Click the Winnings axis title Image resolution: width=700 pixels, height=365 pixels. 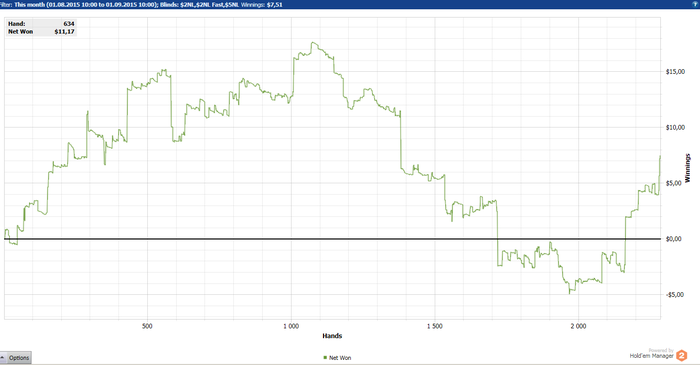(688, 168)
